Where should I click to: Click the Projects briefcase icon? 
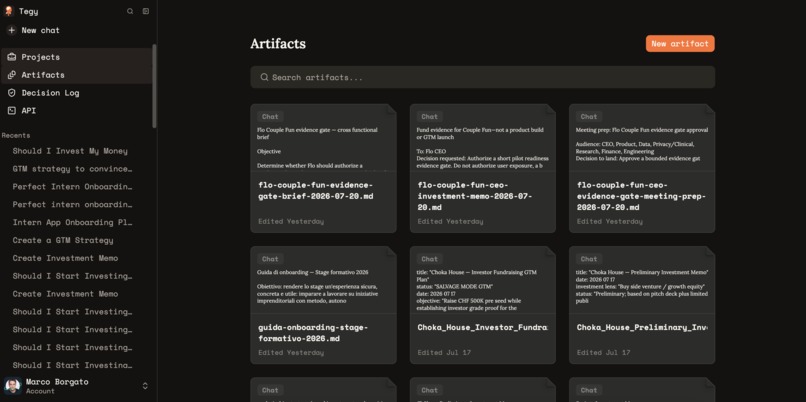pyautogui.click(x=11, y=57)
